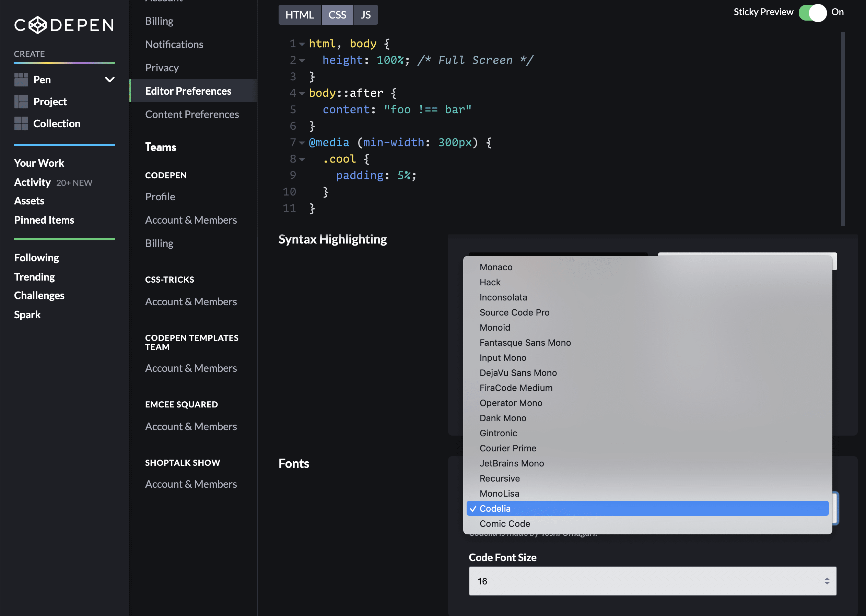Click the CodePen logo
The height and width of the screenshot is (616, 866).
point(64,25)
